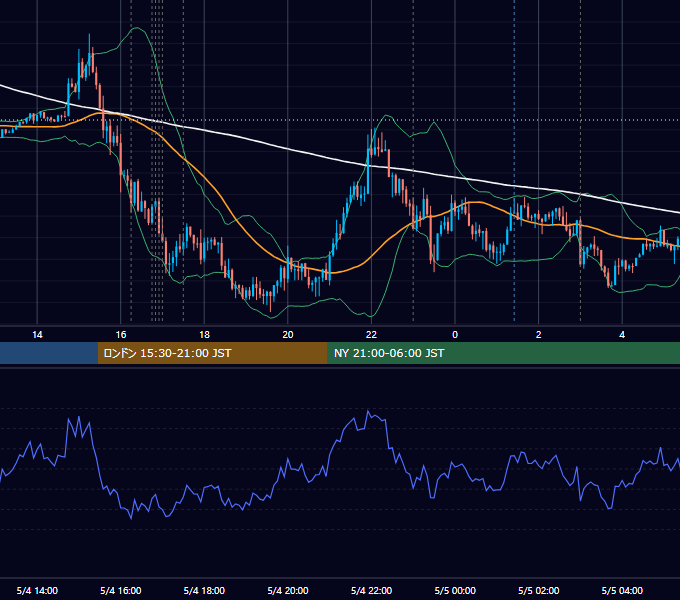680x600 pixels.
Task: Click the 5/4 22:00 date label
Action: pyautogui.click(x=371, y=591)
